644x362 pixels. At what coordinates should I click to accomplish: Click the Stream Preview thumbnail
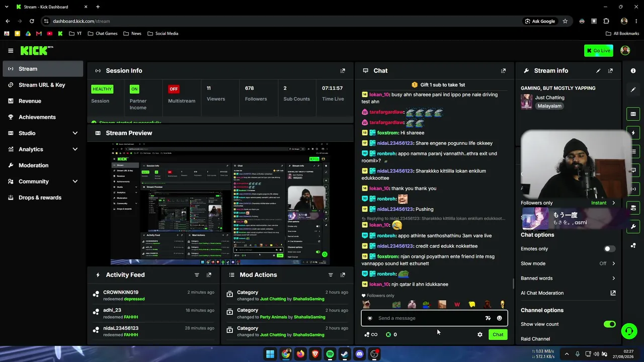(220, 203)
